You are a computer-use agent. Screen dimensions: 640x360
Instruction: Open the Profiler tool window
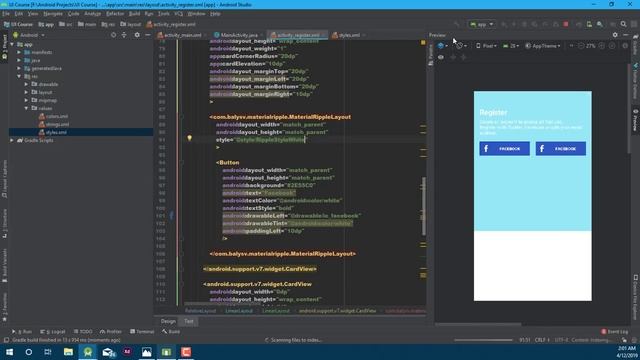coord(111,332)
